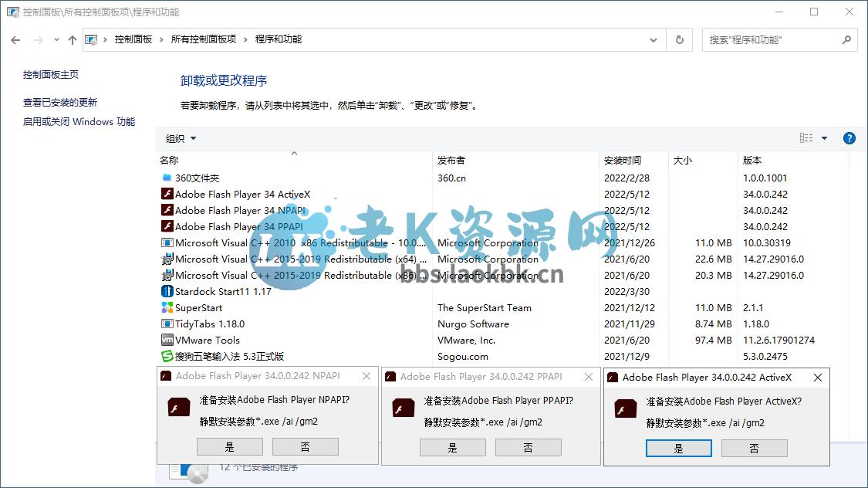The width and height of the screenshot is (868, 488).
Task: Click the VMware, Inc. publisher cell
Action: point(466,340)
